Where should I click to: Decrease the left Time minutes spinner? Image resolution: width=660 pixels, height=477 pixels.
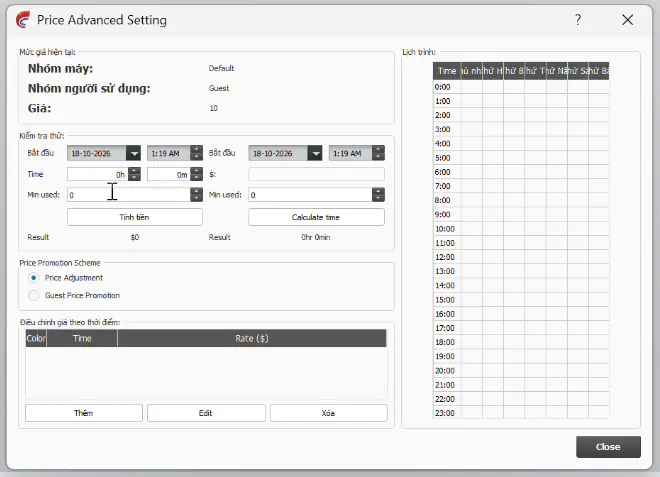(x=197, y=177)
